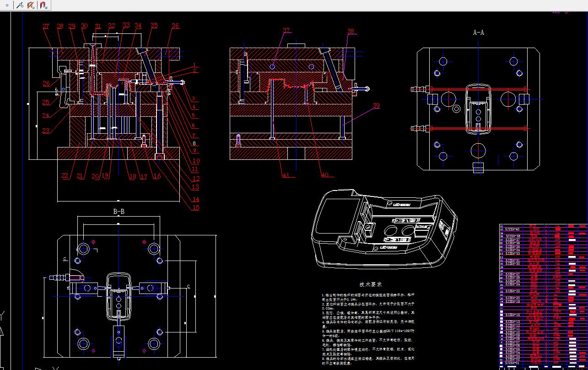Click callout number 14 in right column
This screenshot has width=588, height=370.
click(x=196, y=199)
